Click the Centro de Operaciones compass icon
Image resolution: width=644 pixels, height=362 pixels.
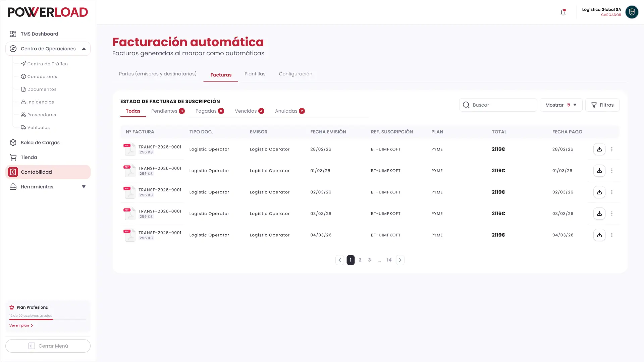coord(13,49)
